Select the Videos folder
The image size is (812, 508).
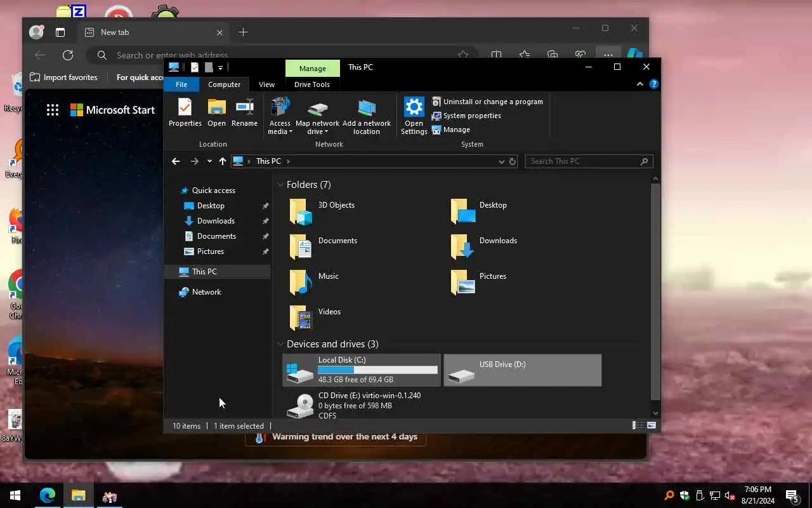362,318
